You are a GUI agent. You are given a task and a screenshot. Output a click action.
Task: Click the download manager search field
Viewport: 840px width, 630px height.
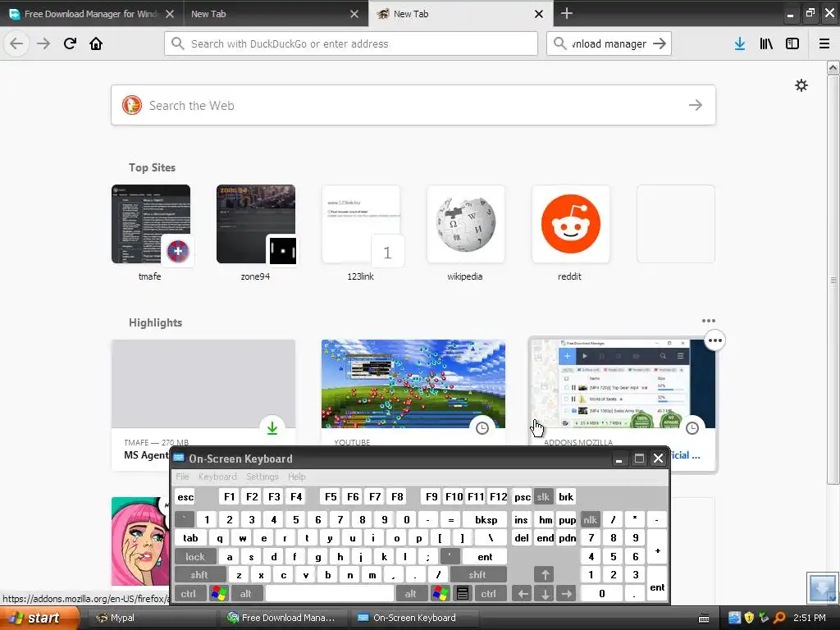pos(609,43)
